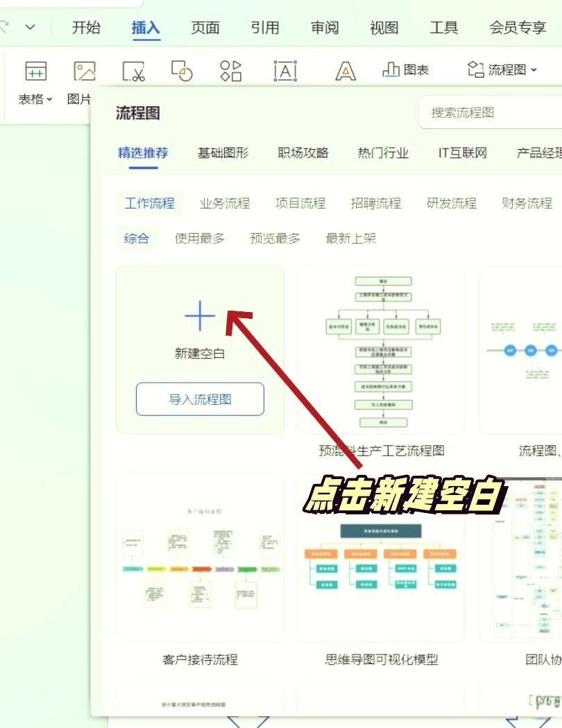Image resolution: width=562 pixels, height=728 pixels.
Task: Click the 导入流程图 button
Action: pyautogui.click(x=201, y=399)
